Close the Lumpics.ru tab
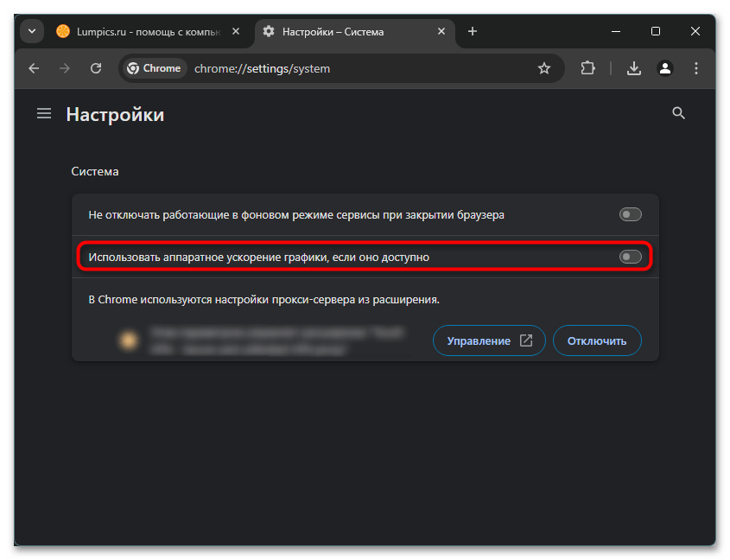Screen dimensions: 730x560 tap(236, 31)
